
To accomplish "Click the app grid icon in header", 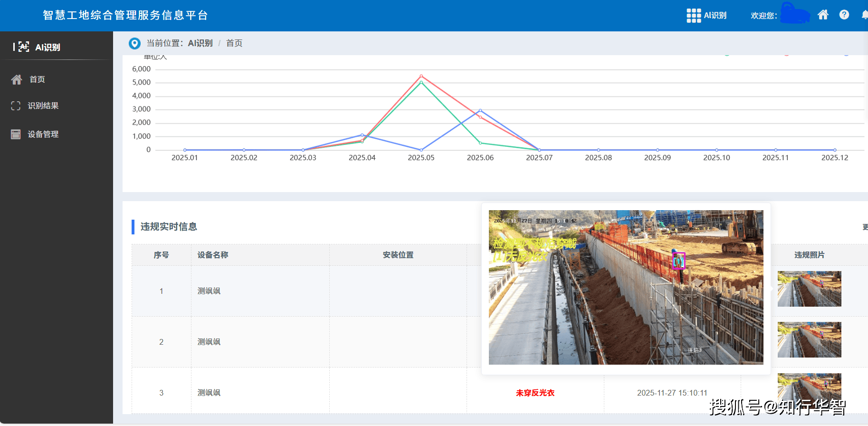I will click(x=693, y=16).
